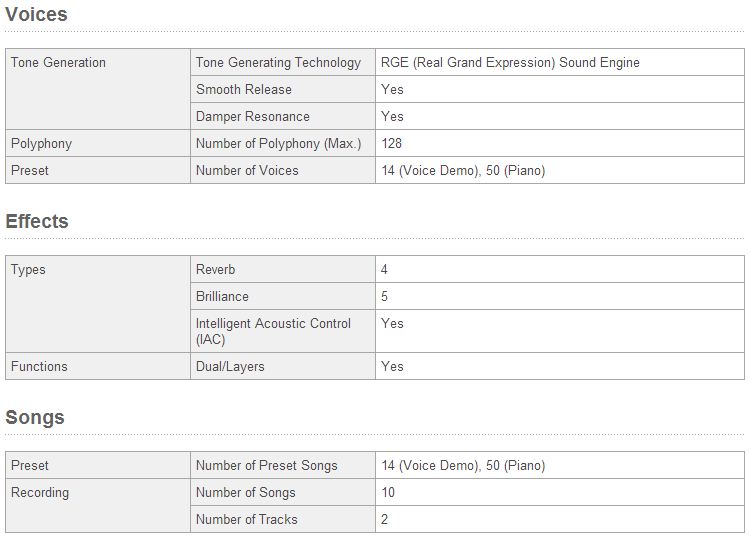Click the Voices section heading
This screenshot has height=538, width=750.
[x=36, y=14]
